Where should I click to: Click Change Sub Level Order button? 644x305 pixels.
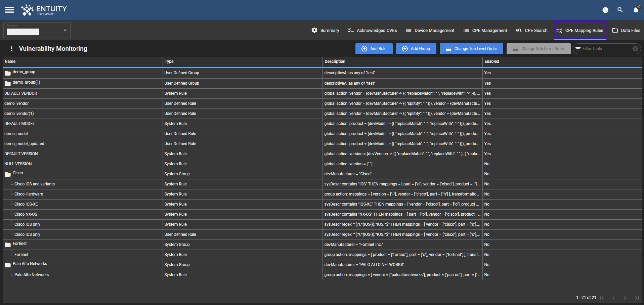click(539, 49)
